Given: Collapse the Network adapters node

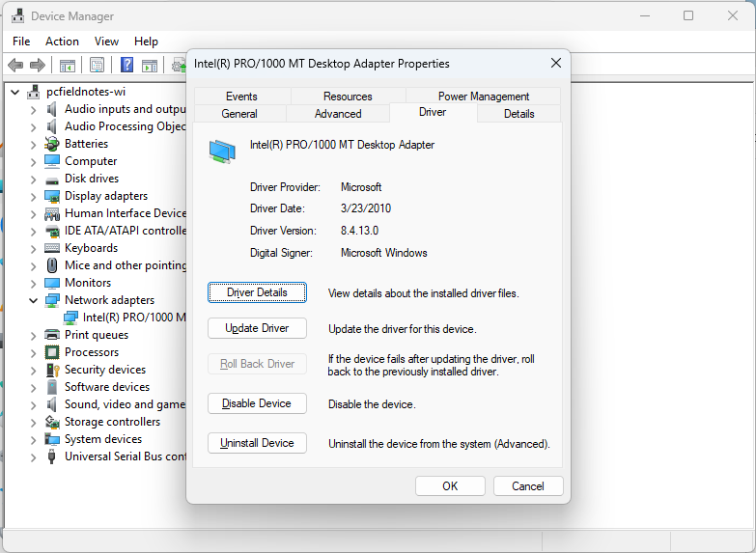Looking at the screenshot, I should (x=33, y=300).
